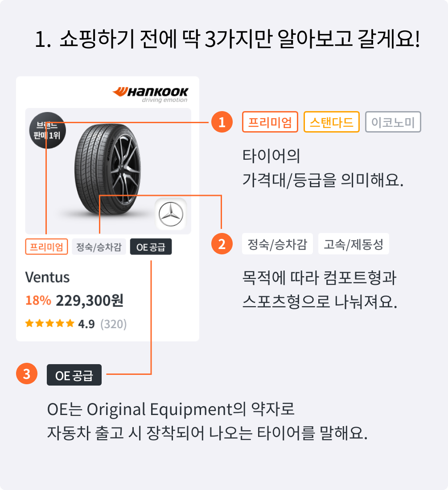Click the 고속/제동성 tag

(353, 244)
